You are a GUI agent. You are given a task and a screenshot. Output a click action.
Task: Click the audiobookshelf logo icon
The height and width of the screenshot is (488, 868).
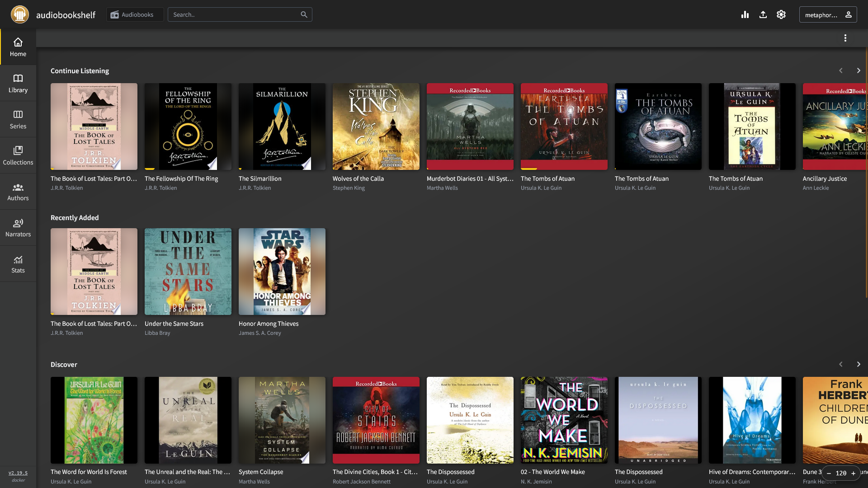coord(20,14)
